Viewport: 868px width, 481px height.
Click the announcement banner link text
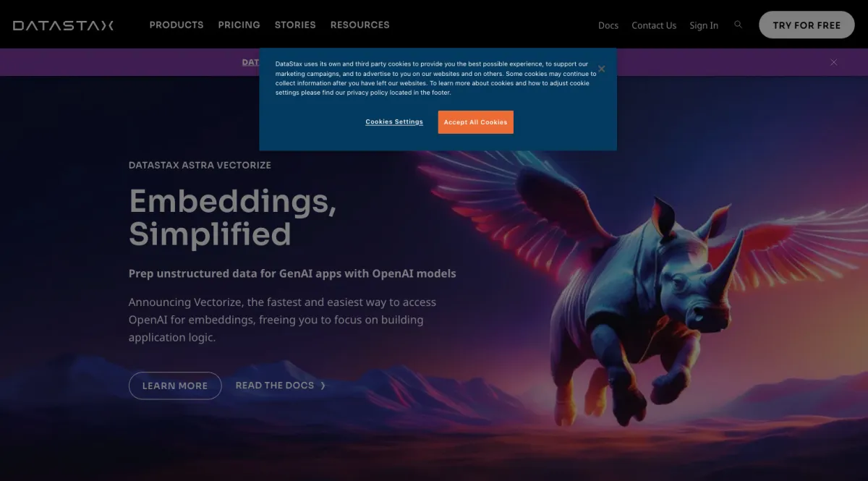pyautogui.click(x=250, y=62)
